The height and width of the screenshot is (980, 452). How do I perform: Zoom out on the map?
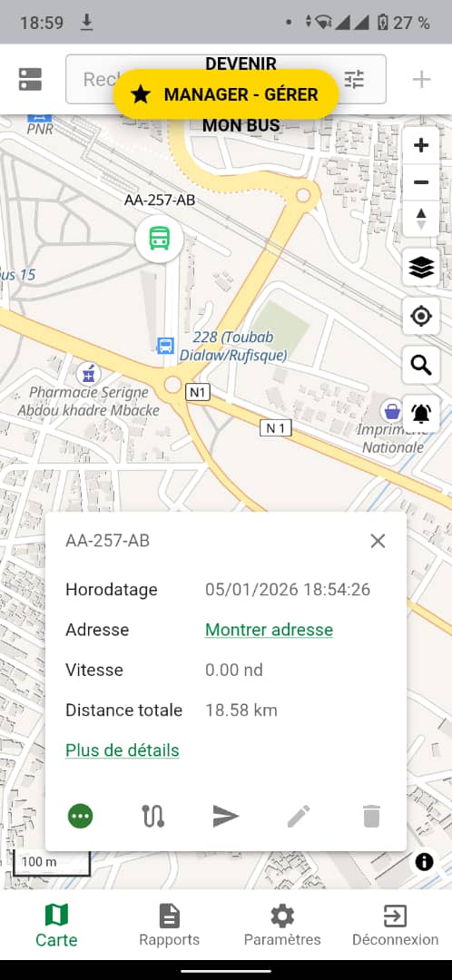coord(421,182)
